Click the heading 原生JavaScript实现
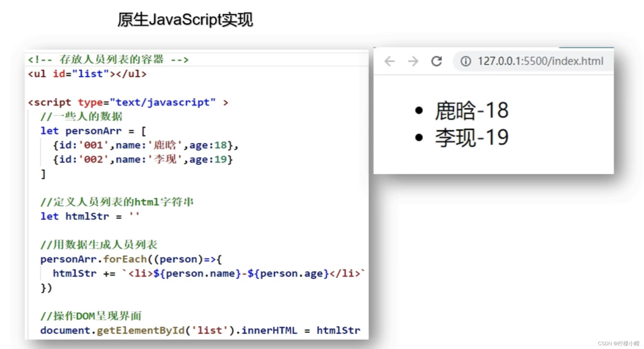The width and height of the screenshot is (644, 349). pos(185,20)
